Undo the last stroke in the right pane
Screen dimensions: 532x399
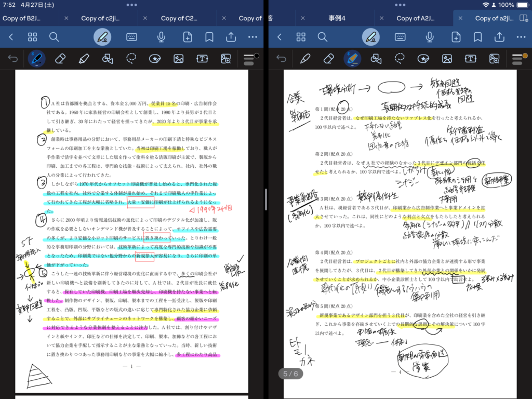click(281, 59)
